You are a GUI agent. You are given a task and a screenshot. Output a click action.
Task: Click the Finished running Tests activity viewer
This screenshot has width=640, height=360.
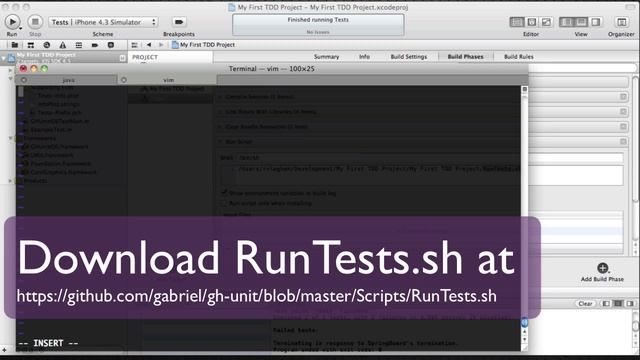(318, 25)
